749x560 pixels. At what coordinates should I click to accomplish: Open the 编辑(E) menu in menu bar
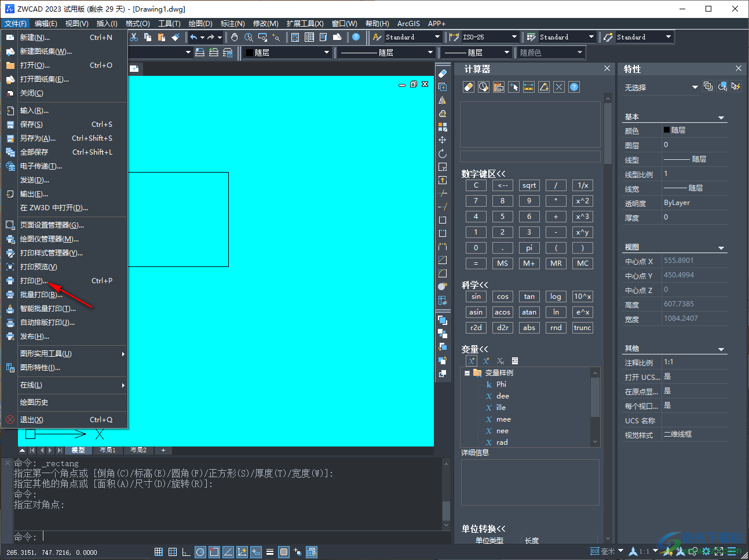46,24
